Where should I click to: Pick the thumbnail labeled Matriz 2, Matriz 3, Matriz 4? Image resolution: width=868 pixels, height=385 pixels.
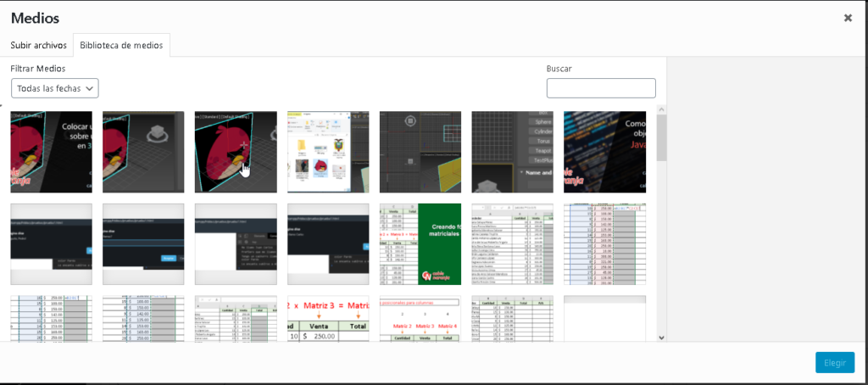click(420, 319)
